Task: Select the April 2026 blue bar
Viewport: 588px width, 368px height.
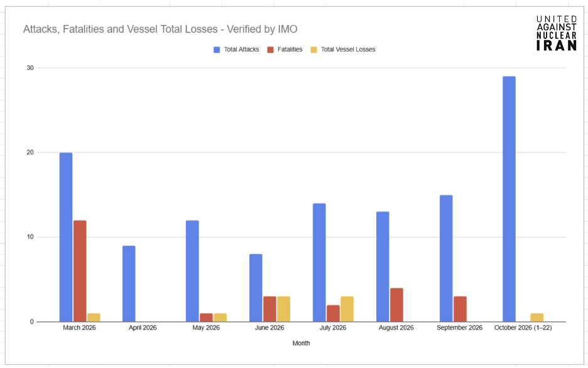Action: pyautogui.click(x=129, y=284)
